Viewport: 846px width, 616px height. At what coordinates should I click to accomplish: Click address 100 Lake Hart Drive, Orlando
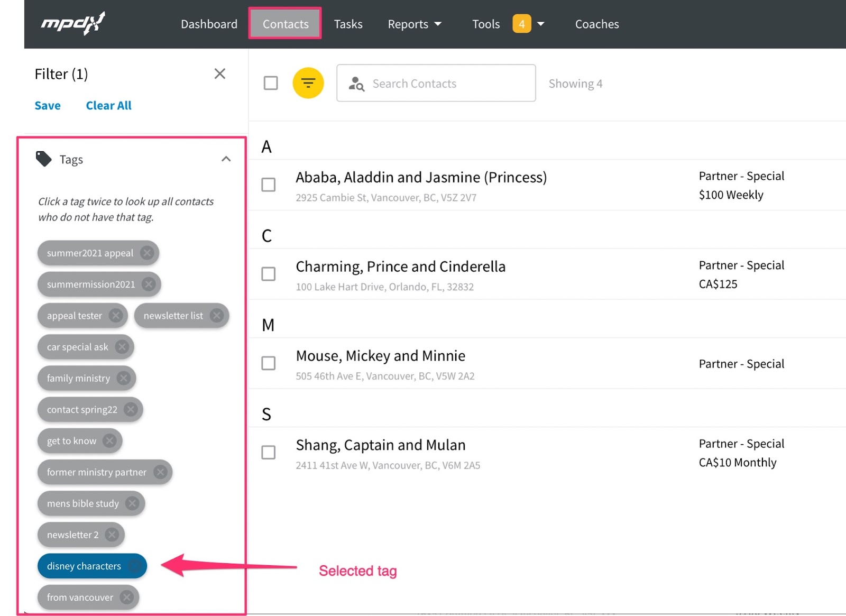[384, 287]
